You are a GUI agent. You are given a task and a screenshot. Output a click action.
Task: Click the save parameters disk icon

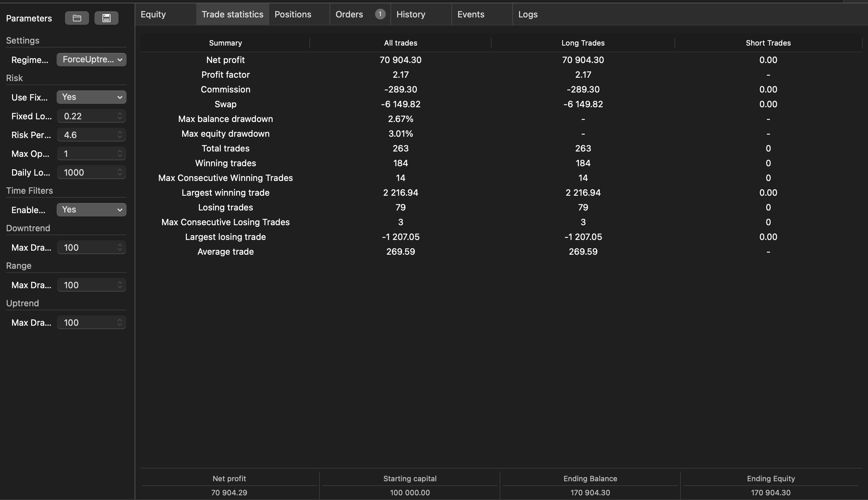[x=106, y=18]
